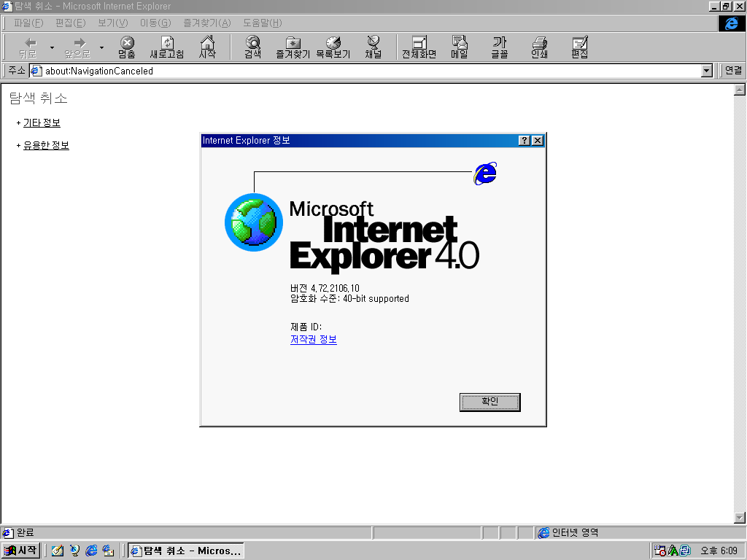Open Favorites (즐겨찾기) toolbar button
Viewport: 747px width, 560px height.
pos(293,47)
